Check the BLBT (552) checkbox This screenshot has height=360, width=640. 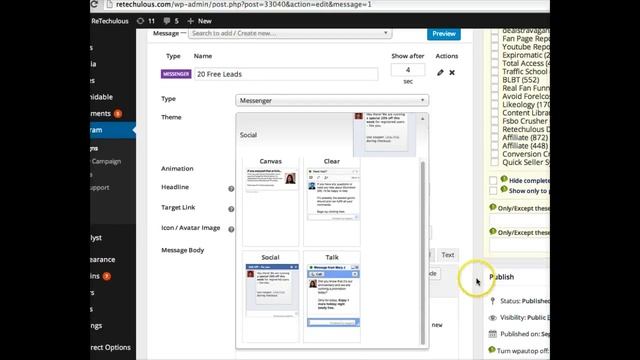coord(495,80)
